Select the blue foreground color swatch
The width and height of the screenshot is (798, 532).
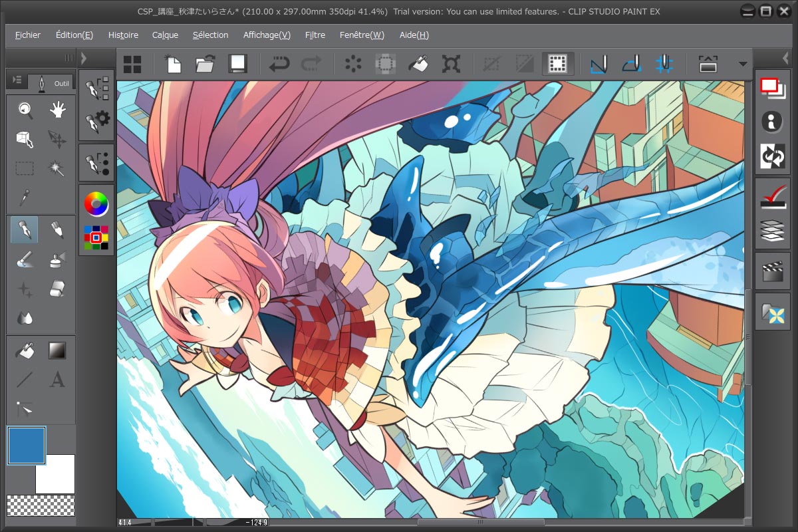[x=27, y=446]
